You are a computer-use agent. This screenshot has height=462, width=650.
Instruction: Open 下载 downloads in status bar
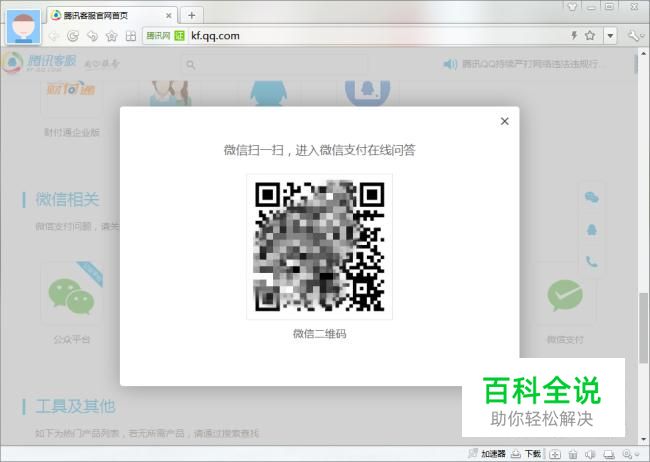[526, 454]
